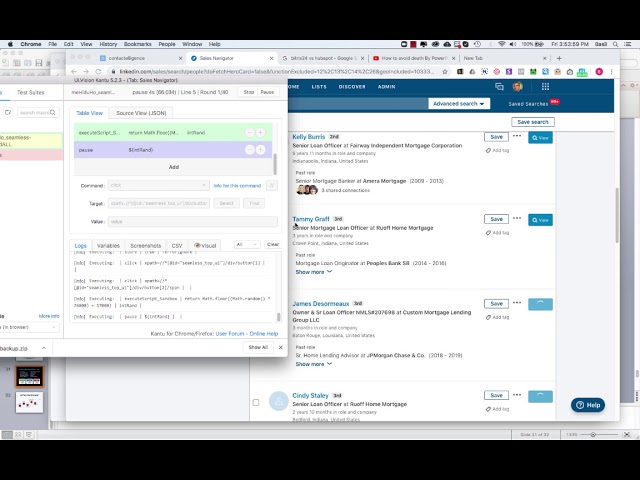The width and height of the screenshot is (640, 480).
Task: Select PowerPoint slide 32 thumbnail
Action: (x=29, y=402)
